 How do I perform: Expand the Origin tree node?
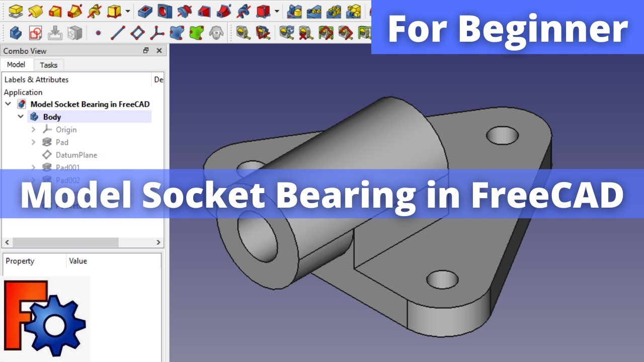click(x=33, y=129)
